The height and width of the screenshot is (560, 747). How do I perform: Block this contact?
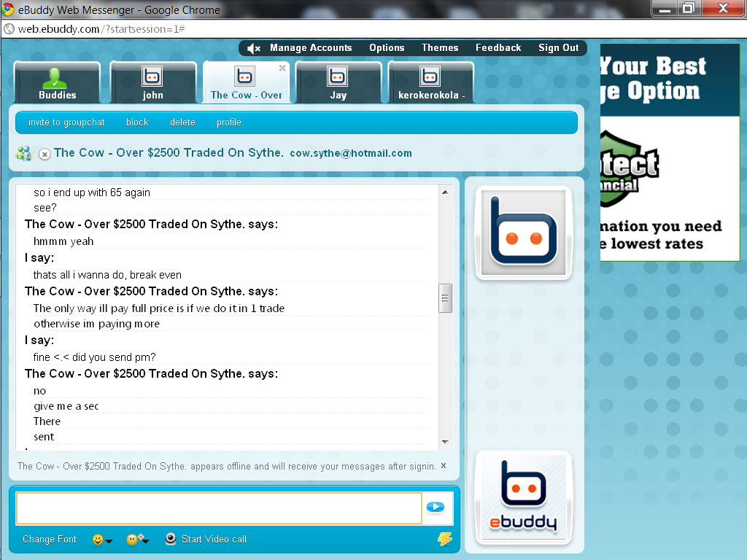tap(137, 122)
